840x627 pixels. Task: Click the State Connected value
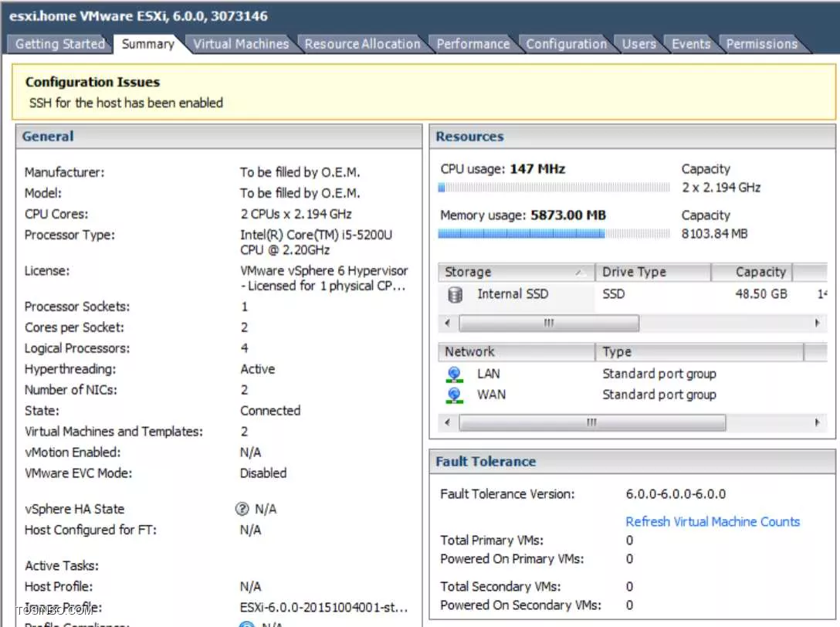270,411
